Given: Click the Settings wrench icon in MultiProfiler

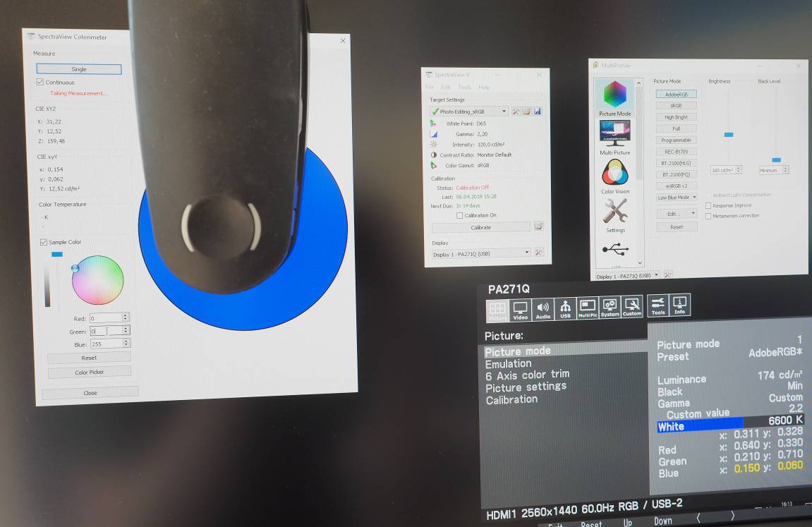Looking at the screenshot, I should pos(615,213).
